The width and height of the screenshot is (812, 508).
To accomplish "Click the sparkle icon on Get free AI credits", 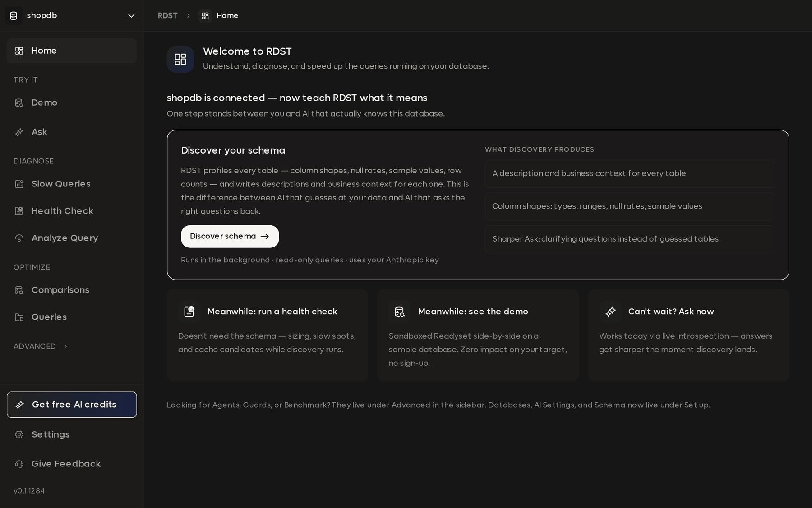I will tap(19, 405).
